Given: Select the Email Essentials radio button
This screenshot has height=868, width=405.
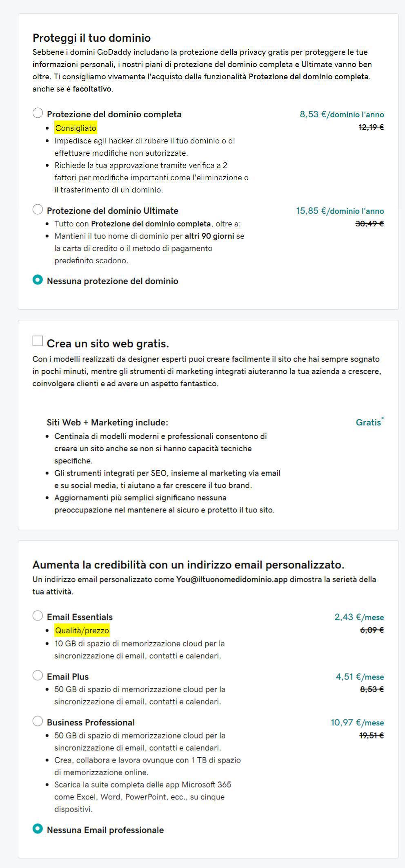Looking at the screenshot, I should click(x=38, y=616).
